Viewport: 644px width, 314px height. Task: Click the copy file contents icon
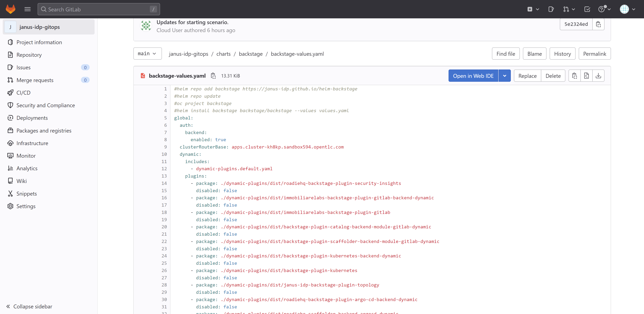point(574,76)
